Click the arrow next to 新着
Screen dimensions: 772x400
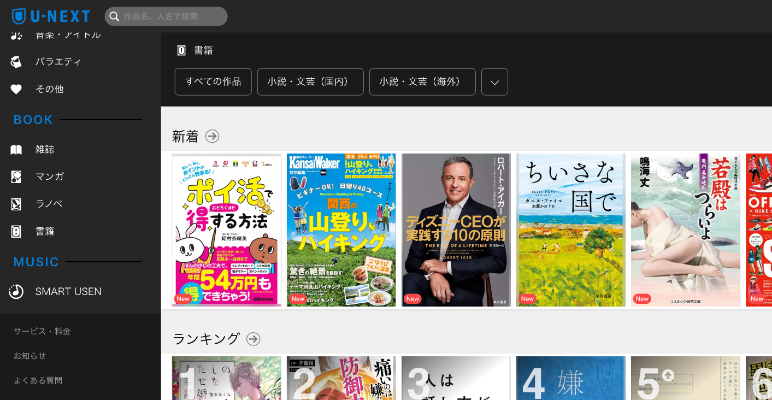point(212,136)
